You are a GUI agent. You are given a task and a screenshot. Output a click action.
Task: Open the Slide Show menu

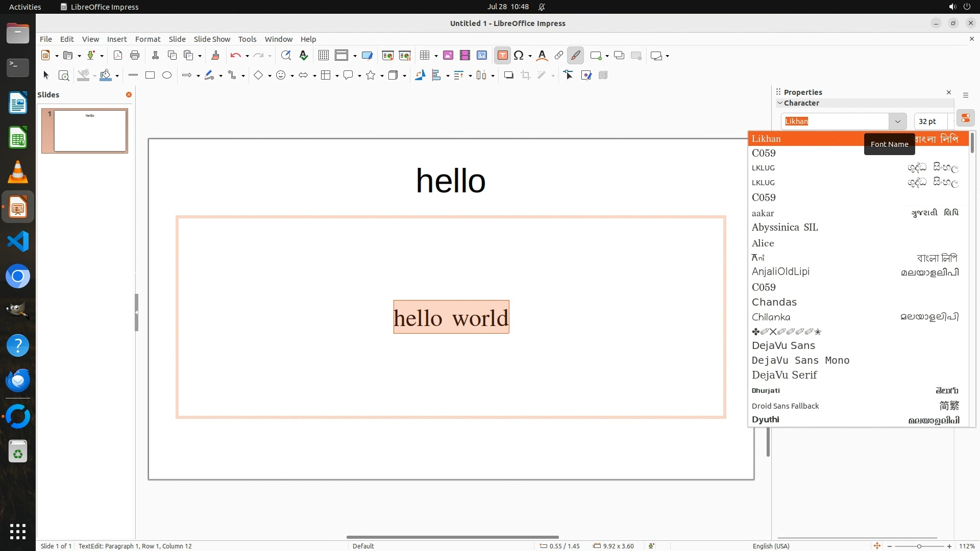212,39
